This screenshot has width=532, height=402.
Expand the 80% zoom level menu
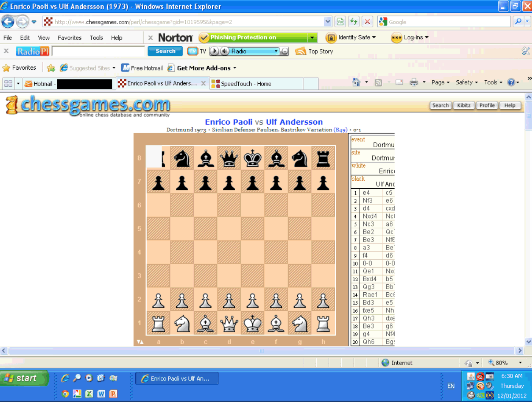pos(520,363)
